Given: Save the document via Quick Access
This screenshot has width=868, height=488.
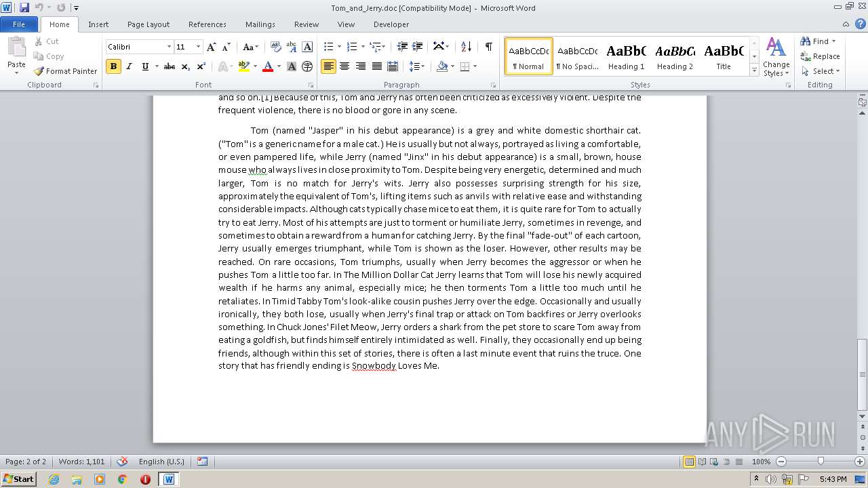Looking at the screenshot, I should (x=24, y=7).
